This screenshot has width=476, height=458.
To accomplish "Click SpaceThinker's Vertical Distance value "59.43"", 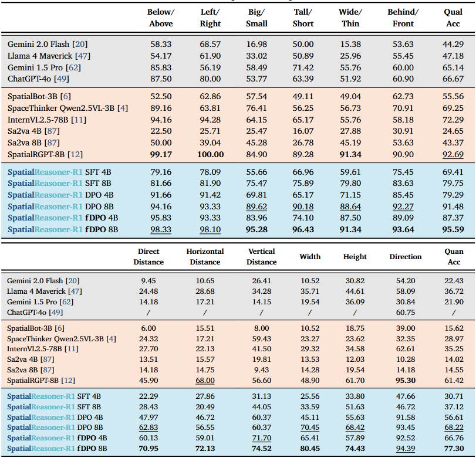I will click(261, 339).
